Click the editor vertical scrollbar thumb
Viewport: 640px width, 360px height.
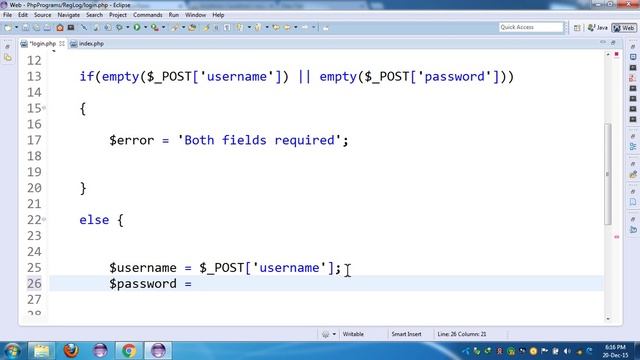608,173
